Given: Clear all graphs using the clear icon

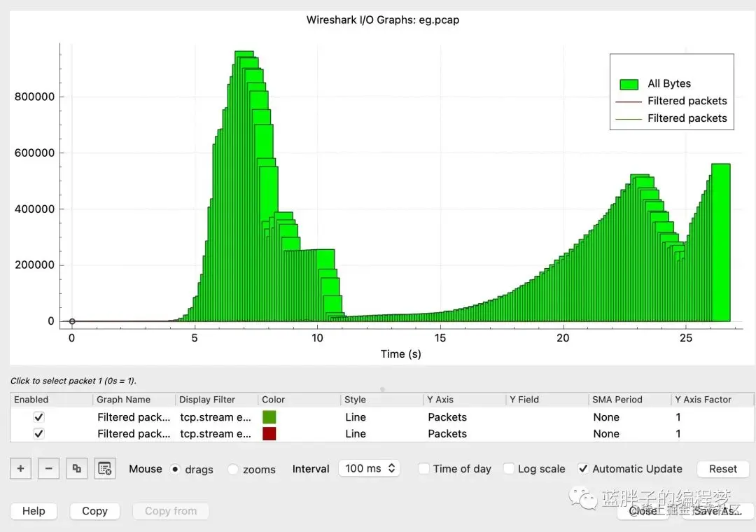Looking at the screenshot, I should [104, 468].
